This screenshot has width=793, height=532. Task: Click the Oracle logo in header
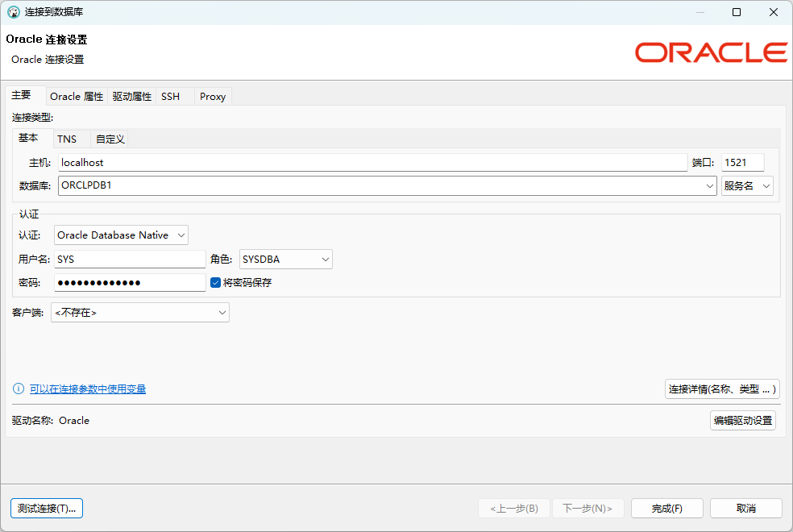coord(711,52)
